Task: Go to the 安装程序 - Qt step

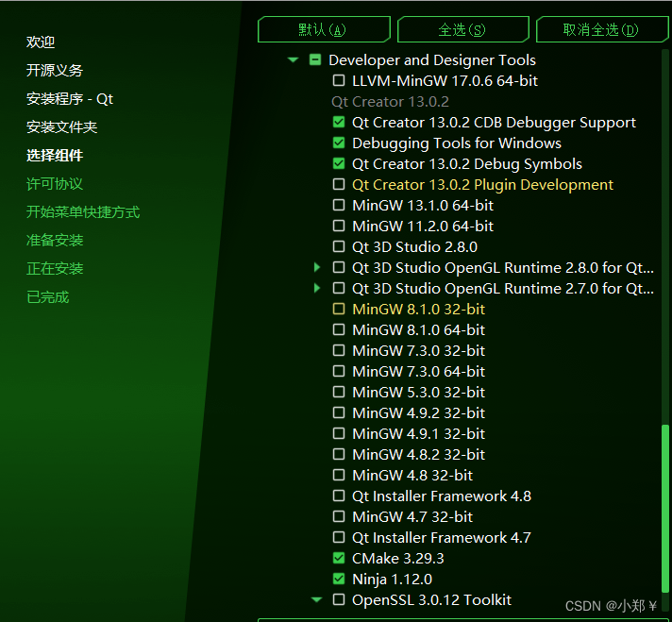Action: tap(70, 99)
